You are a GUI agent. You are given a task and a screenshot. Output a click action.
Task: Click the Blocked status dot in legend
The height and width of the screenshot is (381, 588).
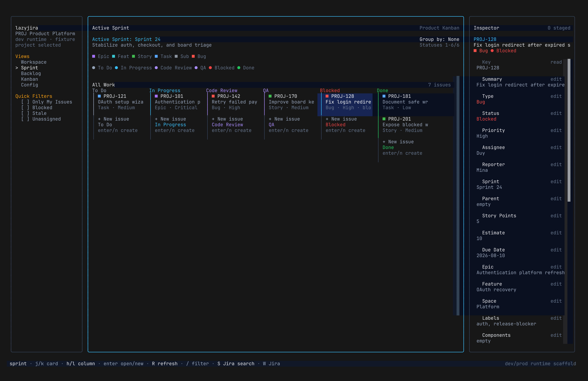pyautogui.click(x=210, y=68)
